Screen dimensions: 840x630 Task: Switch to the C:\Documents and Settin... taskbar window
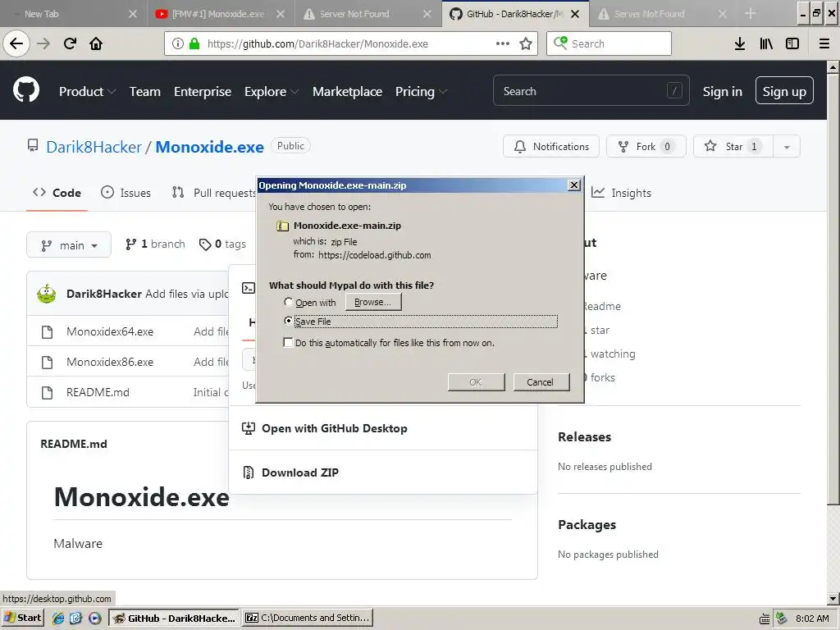tap(307, 618)
